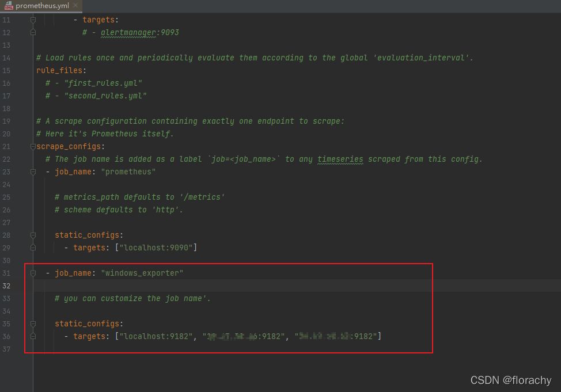The image size is (561, 392).
Task: Click line number 37 in the gutter
Action: click(x=6, y=349)
